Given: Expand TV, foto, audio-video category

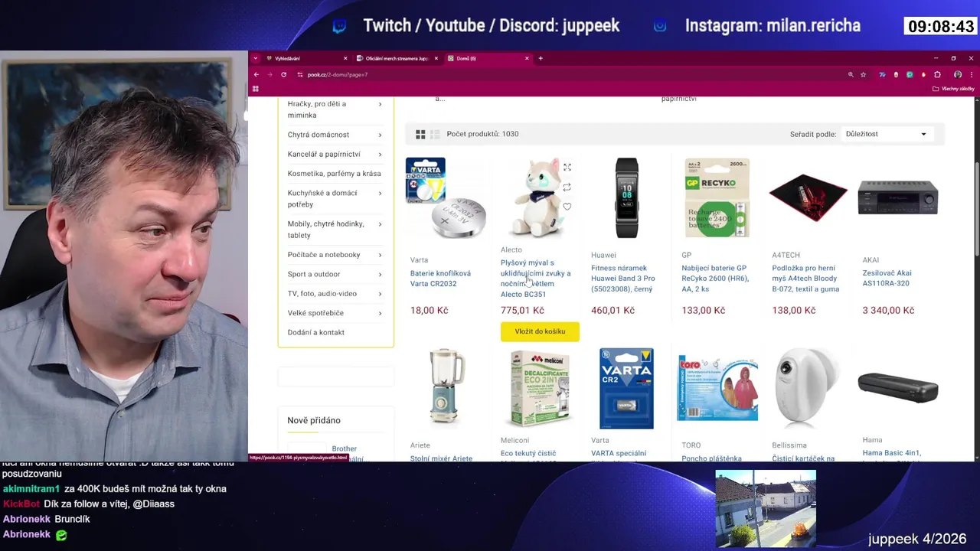Looking at the screenshot, I should coord(380,294).
